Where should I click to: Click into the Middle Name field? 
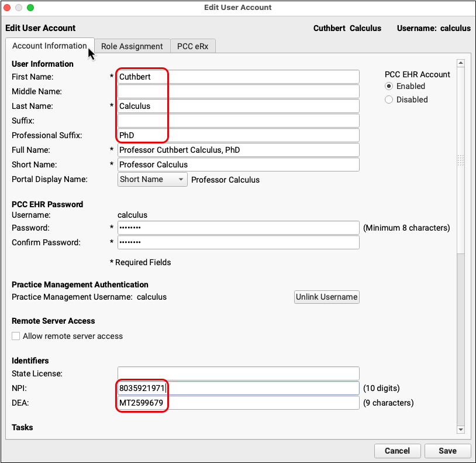238,91
